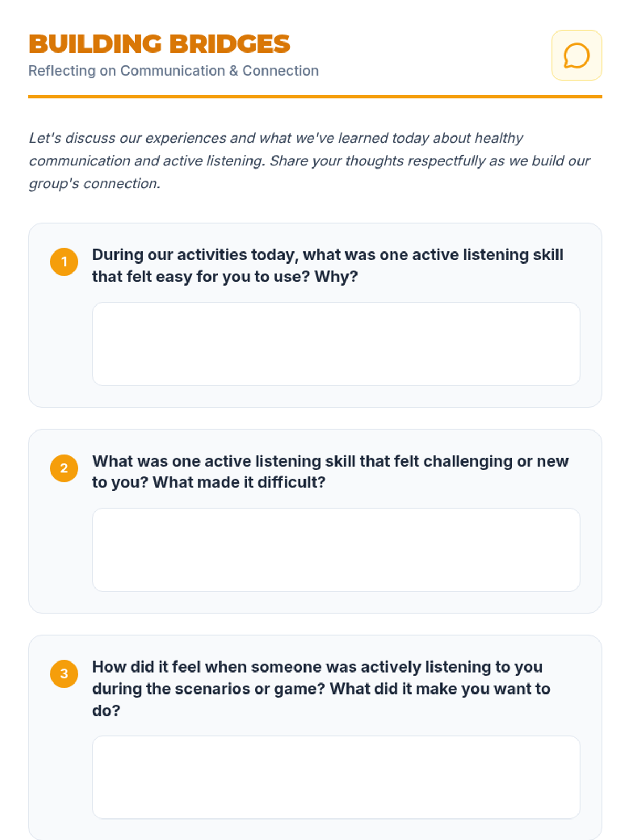Click "group's connection." at end of intro
This screenshot has width=630, height=840.
pos(94,184)
